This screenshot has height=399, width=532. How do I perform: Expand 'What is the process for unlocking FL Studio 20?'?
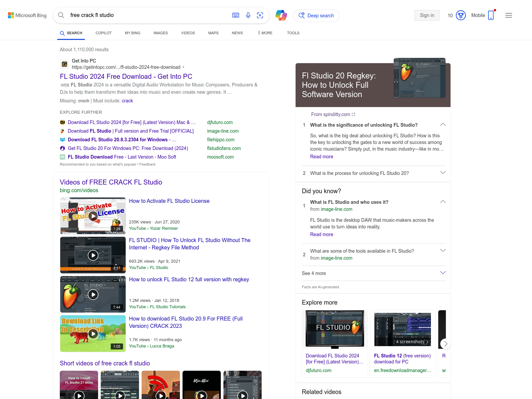tap(443, 173)
